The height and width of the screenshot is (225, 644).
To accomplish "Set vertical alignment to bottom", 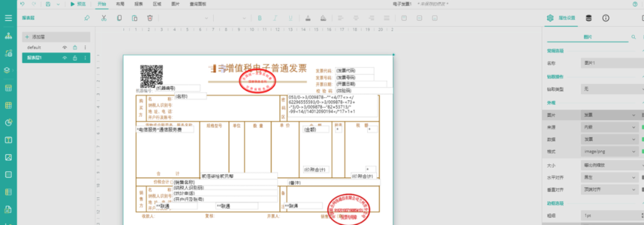I will click(435, 18).
